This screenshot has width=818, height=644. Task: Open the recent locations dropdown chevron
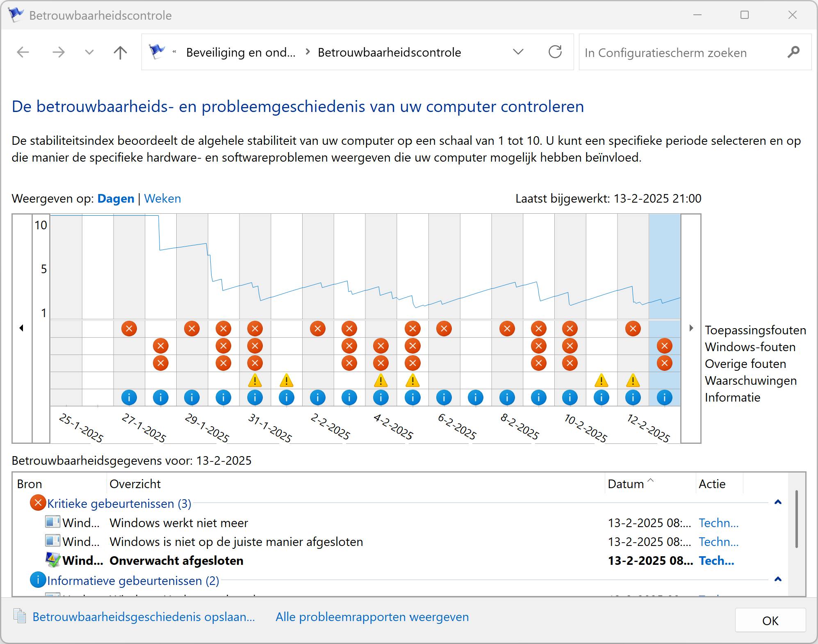[x=89, y=53]
